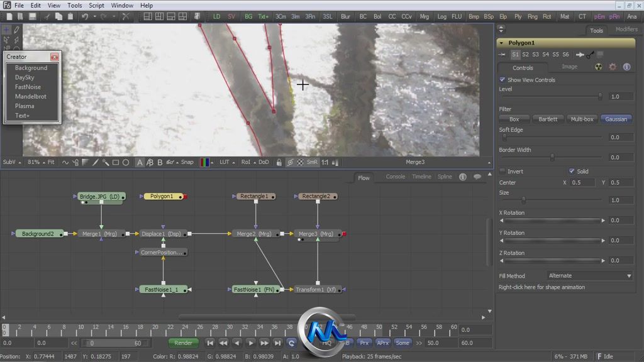Toggle Snap in the viewer toolbar
The width and height of the screenshot is (644, 362).
[x=187, y=162]
